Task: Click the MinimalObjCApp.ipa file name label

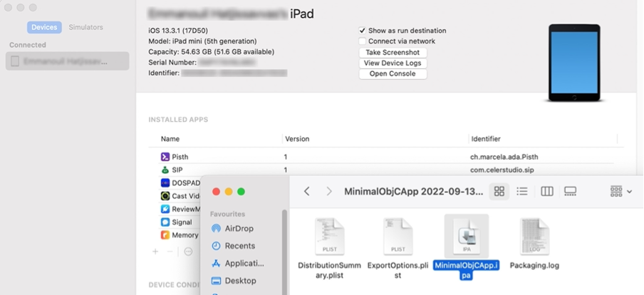Action: pyautogui.click(x=466, y=270)
